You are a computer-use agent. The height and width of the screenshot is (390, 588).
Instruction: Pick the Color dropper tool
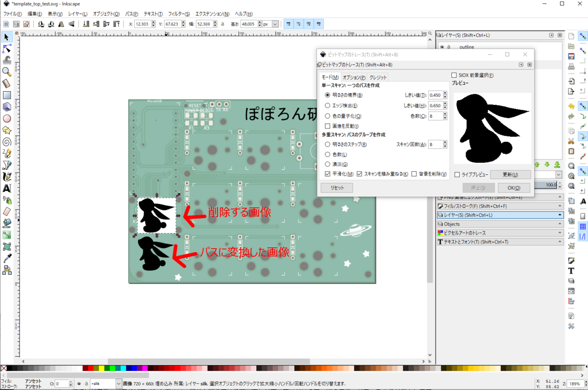click(x=6, y=256)
